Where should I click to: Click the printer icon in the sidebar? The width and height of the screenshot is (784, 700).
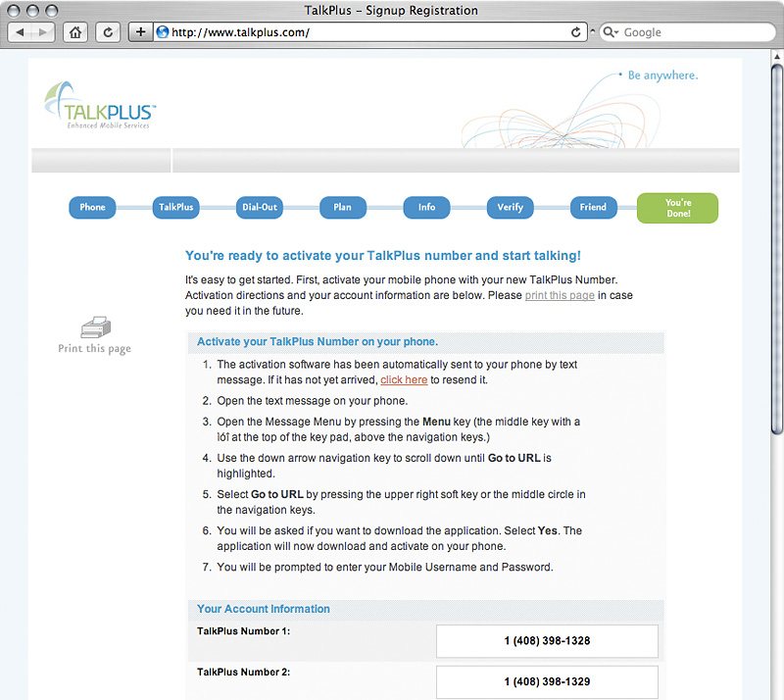[95, 327]
